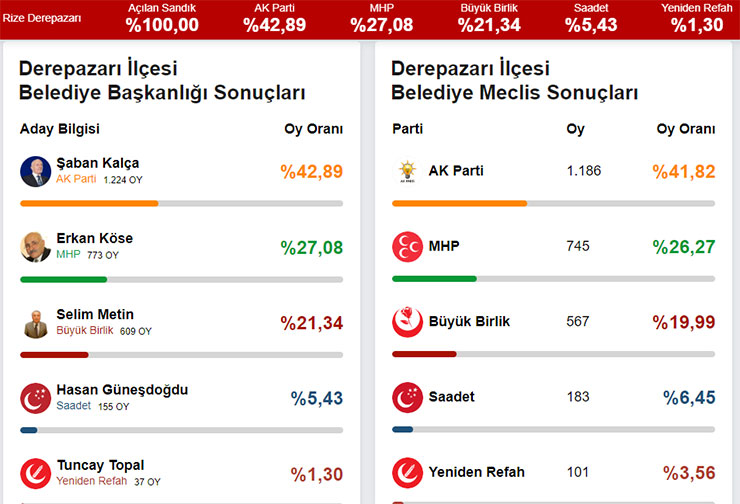Click Şaban Kalça's candidate photo
This screenshot has width=740, height=504.
(35, 171)
